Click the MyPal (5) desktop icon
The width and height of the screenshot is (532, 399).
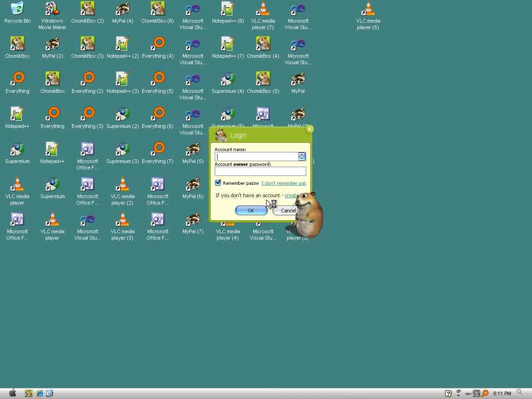(x=193, y=153)
